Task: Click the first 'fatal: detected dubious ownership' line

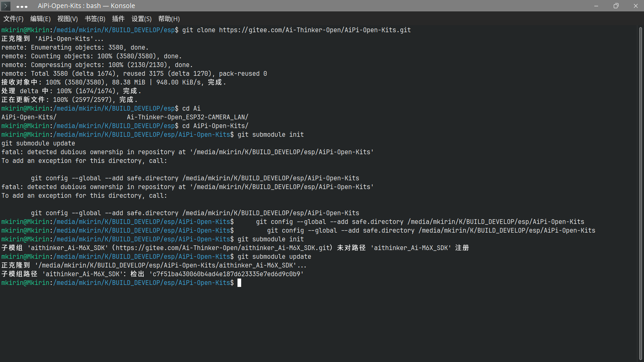Action: 187,152
